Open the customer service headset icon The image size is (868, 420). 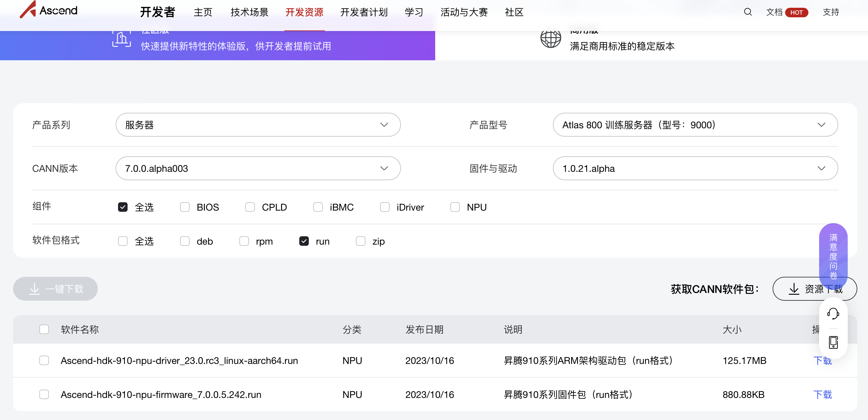(x=833, y=314)
